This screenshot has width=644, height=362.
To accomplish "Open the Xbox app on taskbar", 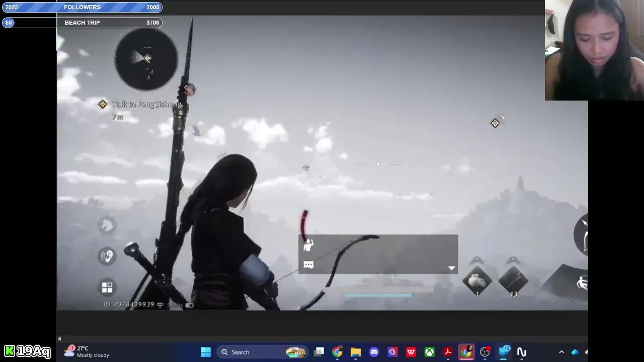I will pyautogui.click(x=429, y=352).
